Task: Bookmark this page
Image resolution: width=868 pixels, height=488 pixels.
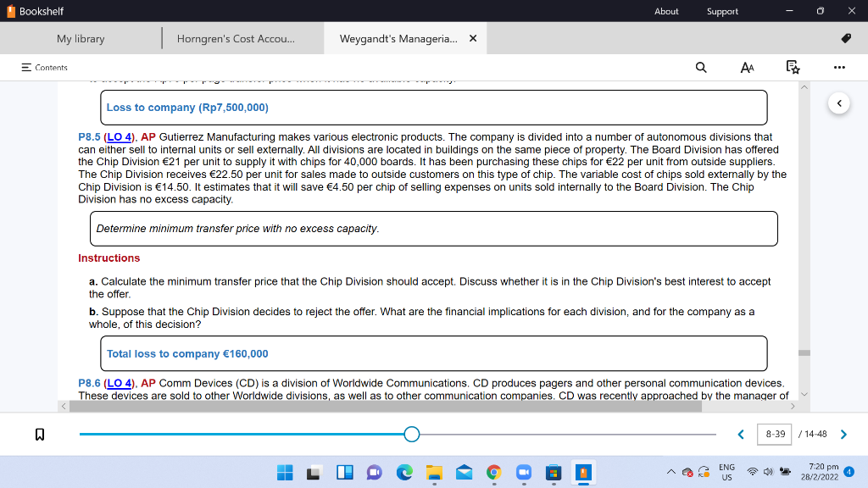Action: pyautogui.click(x=39, y=435)
